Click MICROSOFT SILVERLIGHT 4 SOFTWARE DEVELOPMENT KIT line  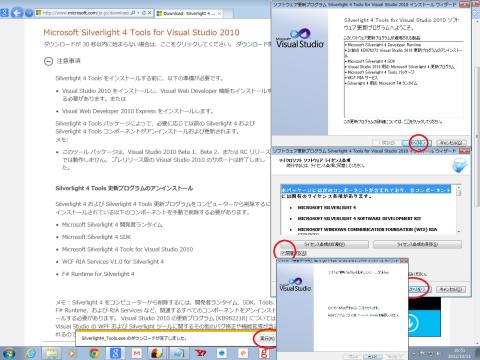click(359, 218)
